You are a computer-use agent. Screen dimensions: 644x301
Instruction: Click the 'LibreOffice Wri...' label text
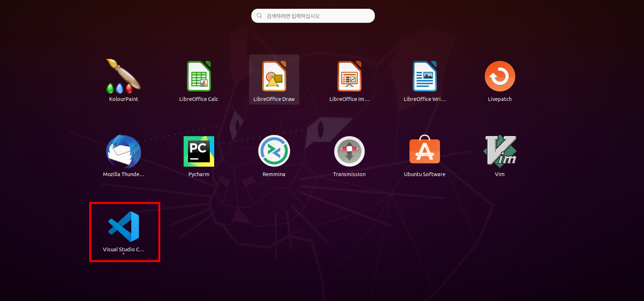tap(425, 99)
